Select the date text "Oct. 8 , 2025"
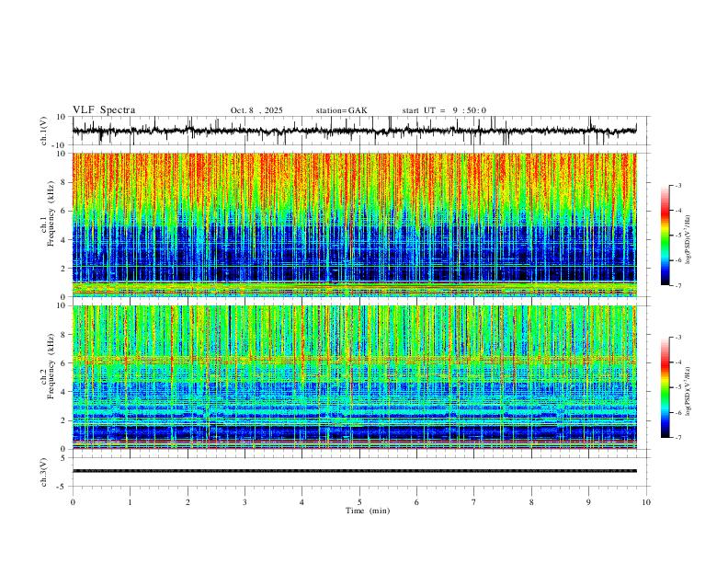The image size is (728, 563). (256, 110)
